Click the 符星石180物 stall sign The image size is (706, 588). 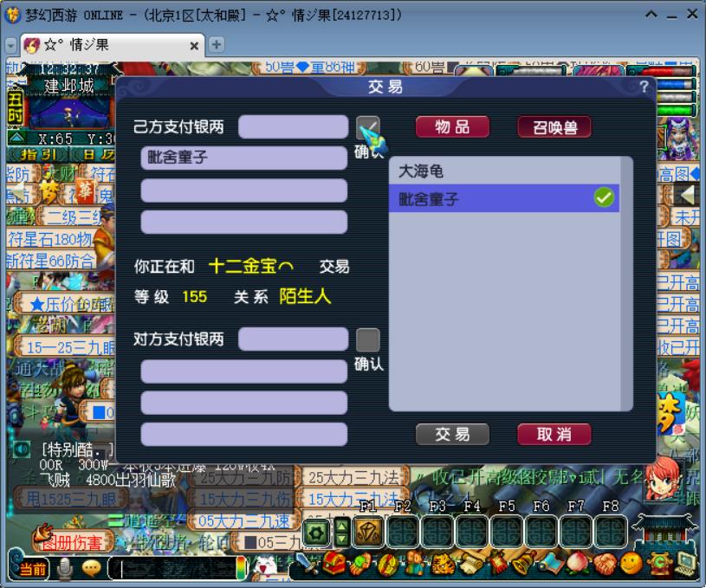pos(49,239)
